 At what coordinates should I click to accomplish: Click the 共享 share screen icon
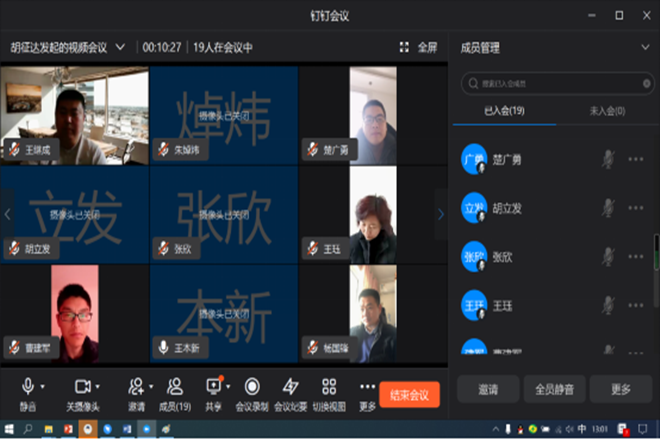point(213,387)
